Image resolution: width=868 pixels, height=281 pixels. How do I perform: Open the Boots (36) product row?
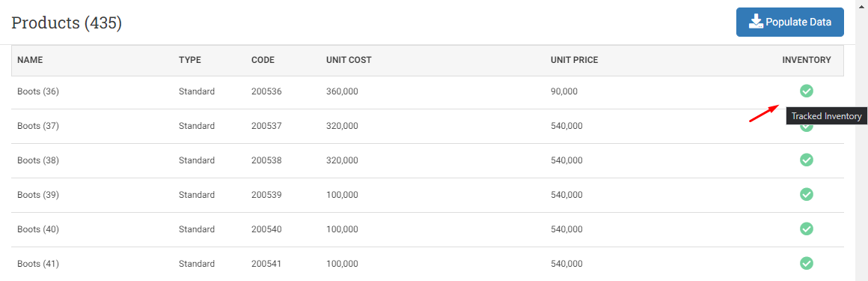pos(427,92)
